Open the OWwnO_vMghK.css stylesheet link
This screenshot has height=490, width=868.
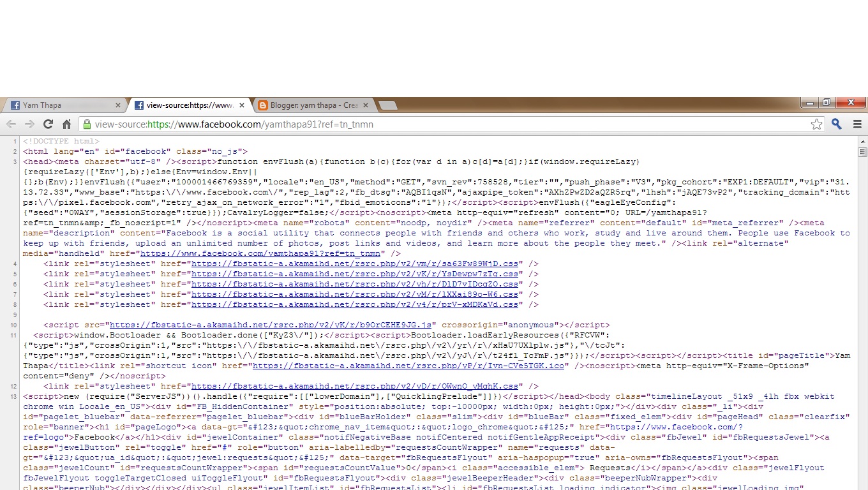[x=355, y=386]
